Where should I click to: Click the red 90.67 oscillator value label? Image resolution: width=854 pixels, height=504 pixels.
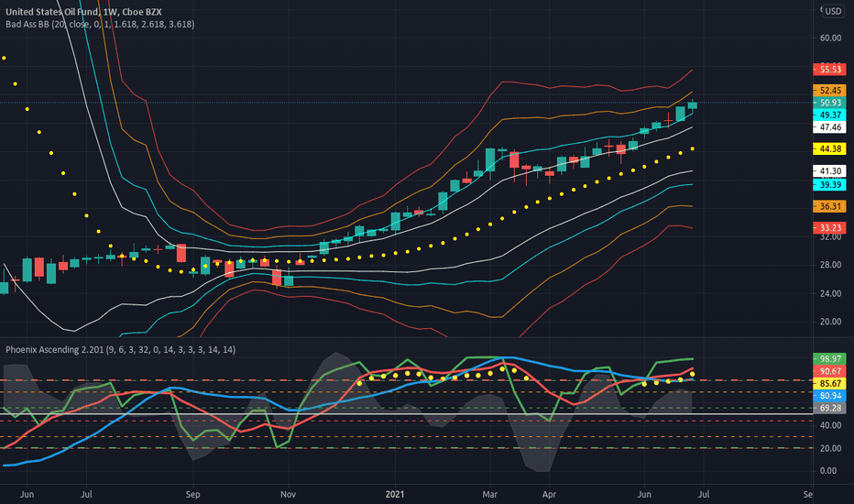(829, 371)
